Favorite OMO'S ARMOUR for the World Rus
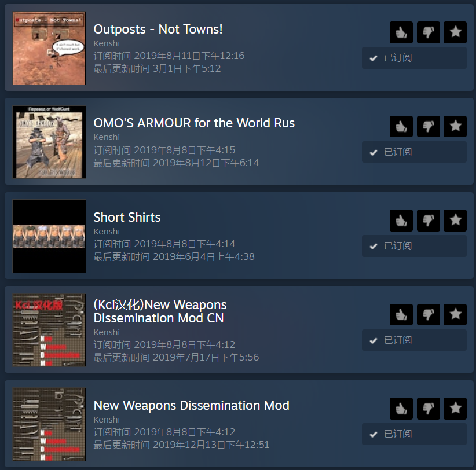Image resolution: width=476 pixels, height=470 pixels. tap(455, 126)
